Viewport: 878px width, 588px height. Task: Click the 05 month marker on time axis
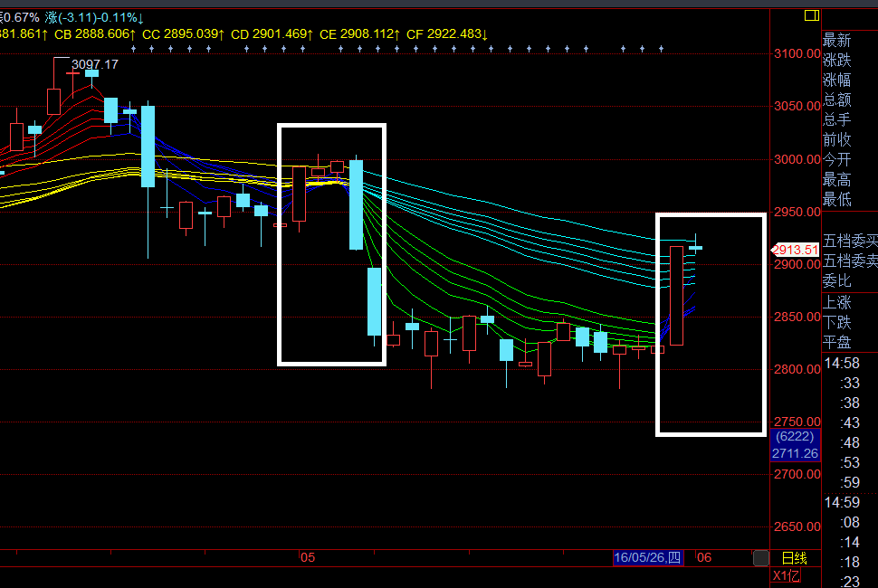[307, 558]
